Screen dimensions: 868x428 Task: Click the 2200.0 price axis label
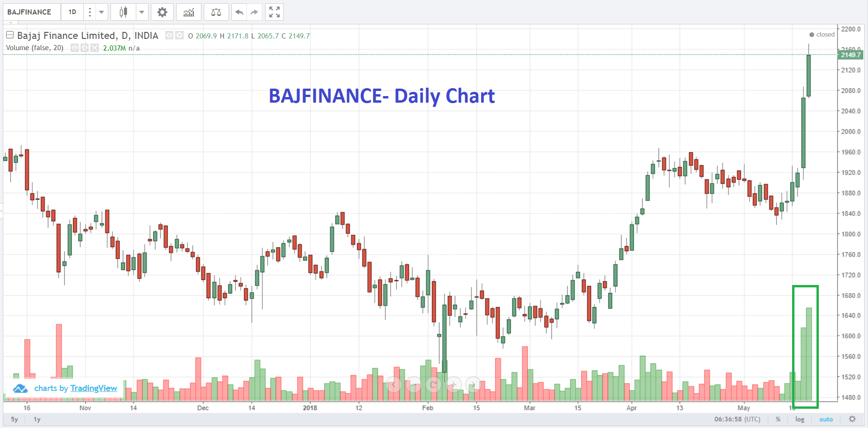[x=851, y=29]
